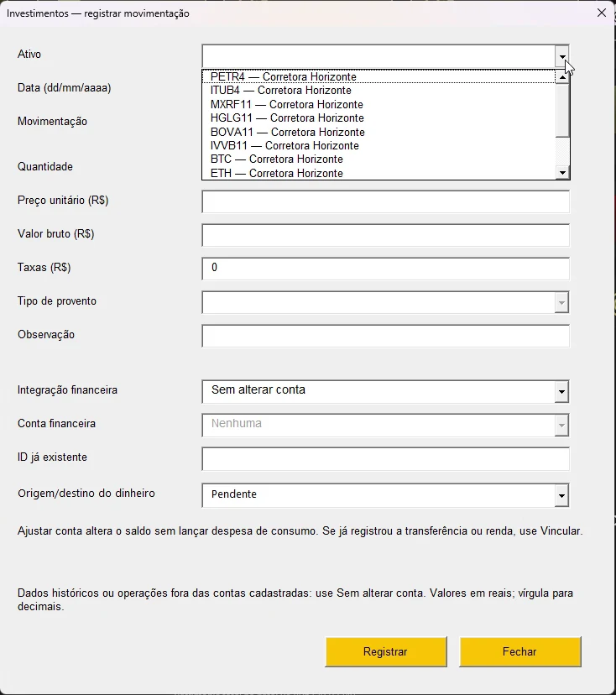This screenshot has height=695, width=616.
Task: Click list scrollbar down arrow
Action: 562,173
